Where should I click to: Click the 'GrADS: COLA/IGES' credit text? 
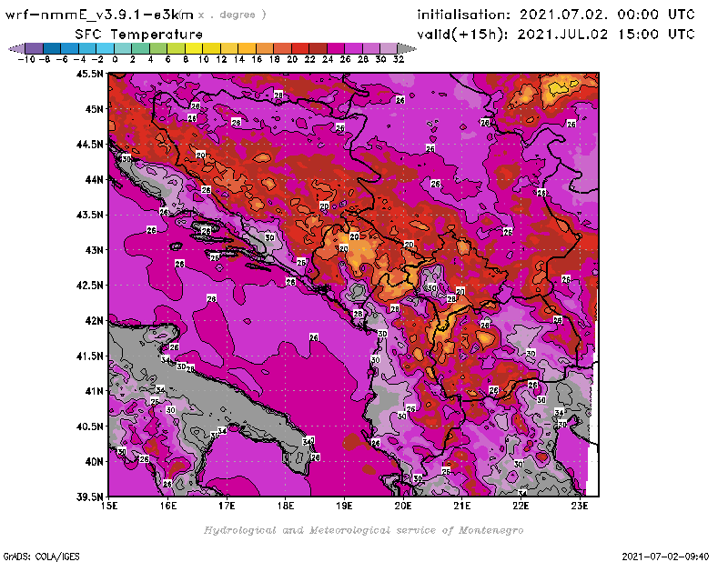[x=42, y=557]
